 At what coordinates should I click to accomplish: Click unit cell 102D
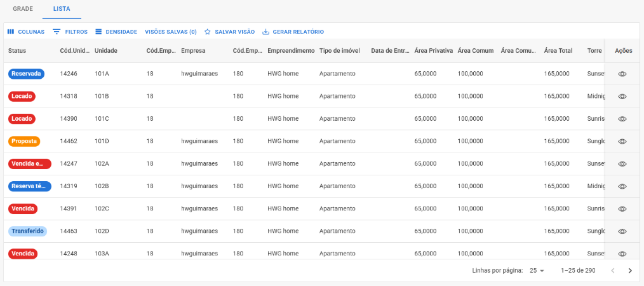coord(102,231)
